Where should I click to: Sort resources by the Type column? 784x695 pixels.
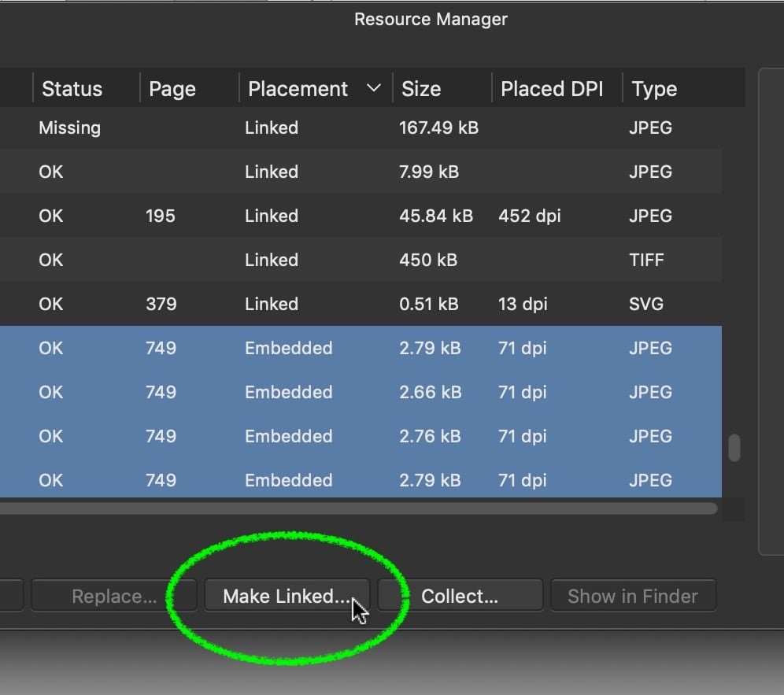click(653, 88)
